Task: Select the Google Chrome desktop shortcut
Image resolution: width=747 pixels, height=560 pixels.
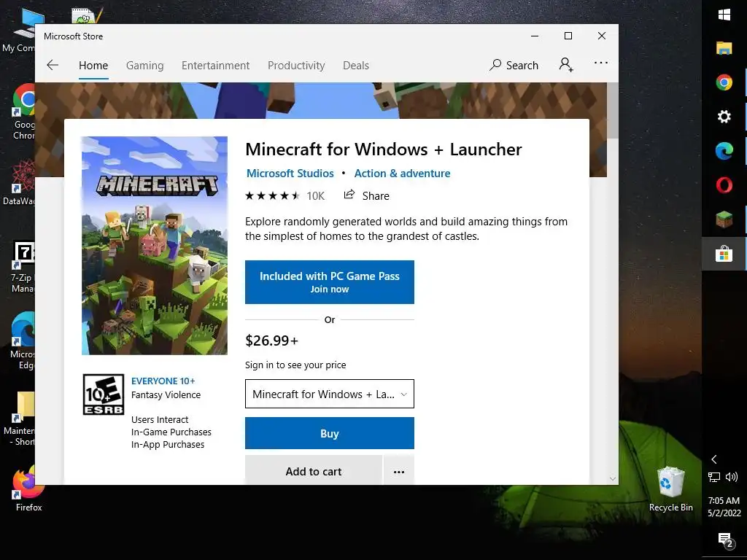Action: (x=24, y=112)
